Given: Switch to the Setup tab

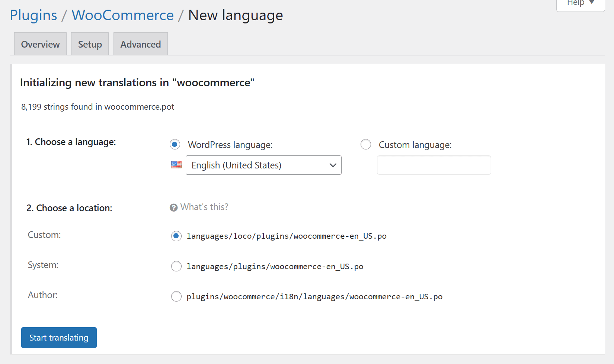Looking at the screenshot, I should 89,44.
